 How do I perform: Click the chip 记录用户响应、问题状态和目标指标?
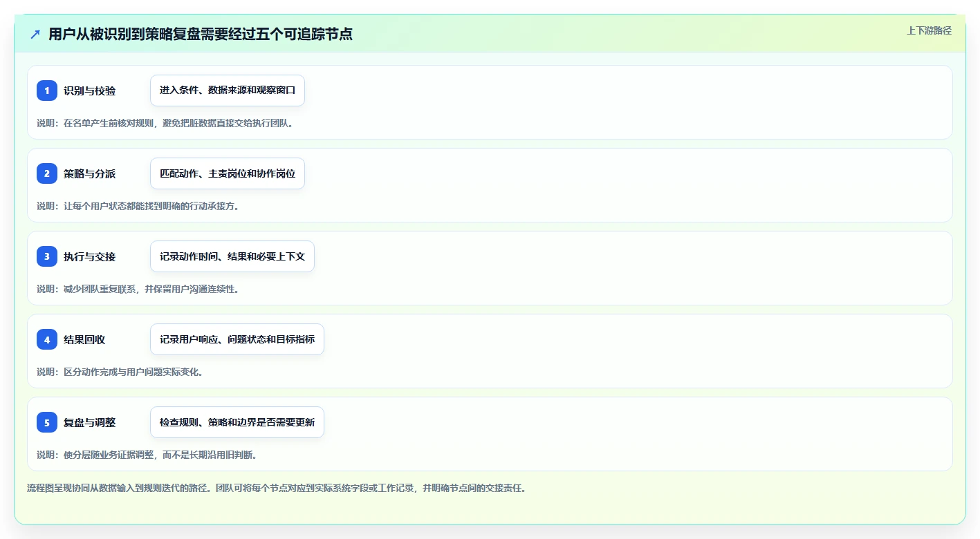pos(237,339)
